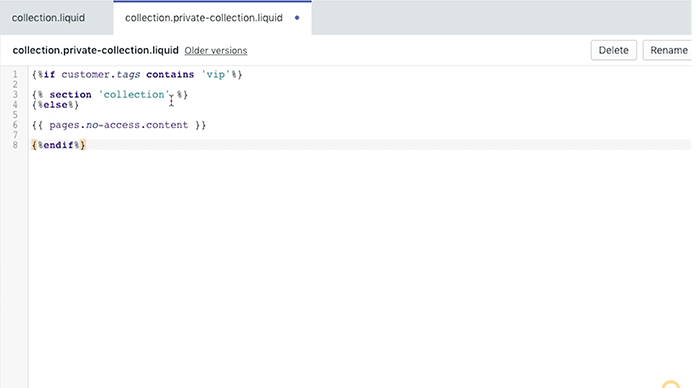This screenshot has height=388, width=700.
Task: Click the customer.tags code on line 1
Action: click(x=100, y=75)
